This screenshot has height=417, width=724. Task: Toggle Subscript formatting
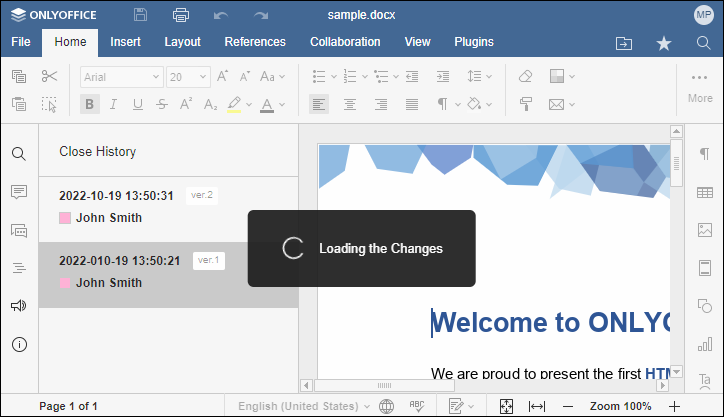coord(210,105)
